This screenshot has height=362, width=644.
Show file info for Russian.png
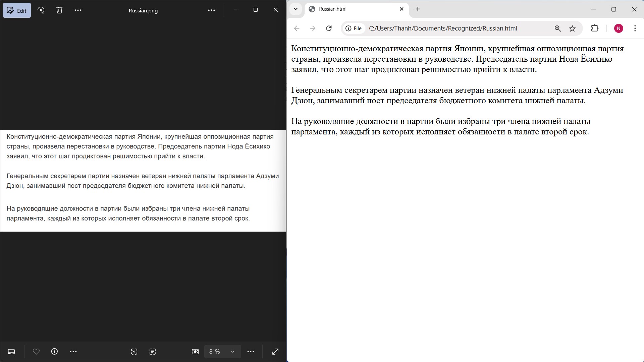[x=54, y=352]
